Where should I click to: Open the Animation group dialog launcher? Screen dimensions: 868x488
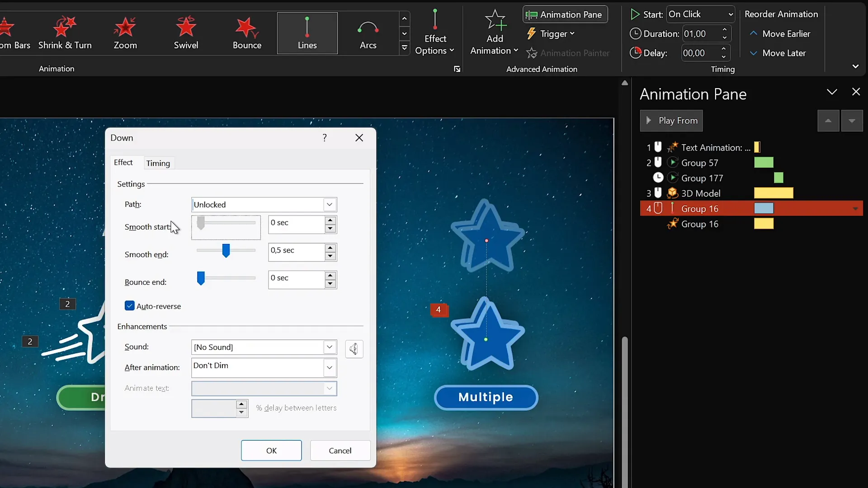pyautogui.click(x=457, y=69)
